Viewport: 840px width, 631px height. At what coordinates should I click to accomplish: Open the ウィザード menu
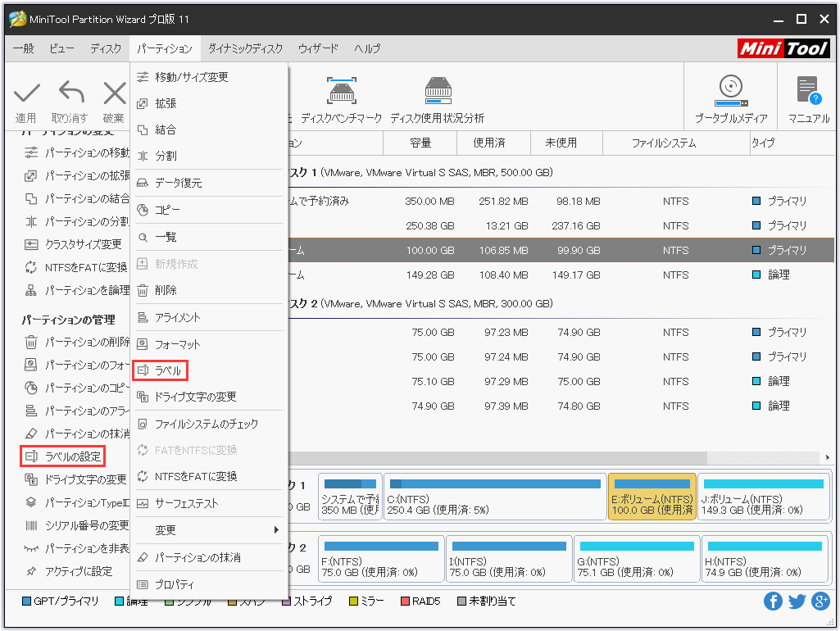(x=318, y=48)
